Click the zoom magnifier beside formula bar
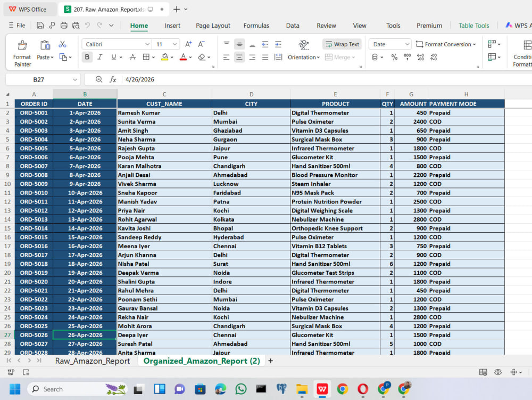 [x=99, y=79]
